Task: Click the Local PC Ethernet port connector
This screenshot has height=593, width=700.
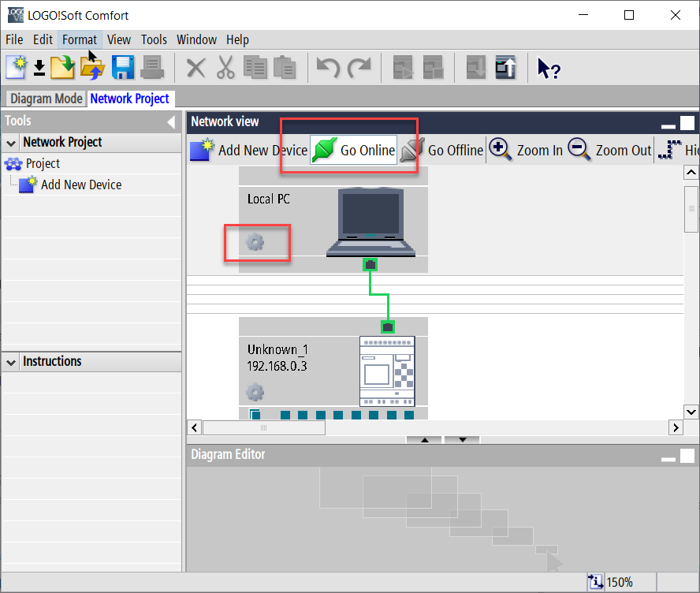Action: (370, 265)
